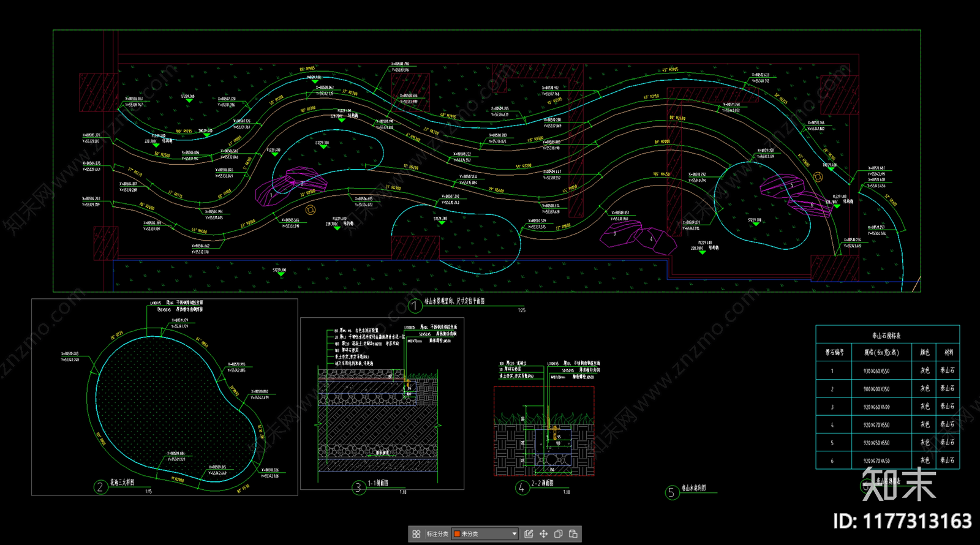980x545 pixels.
Task: Click the 花池三大样图 drawing title
Action: click(x=122, y=483)
